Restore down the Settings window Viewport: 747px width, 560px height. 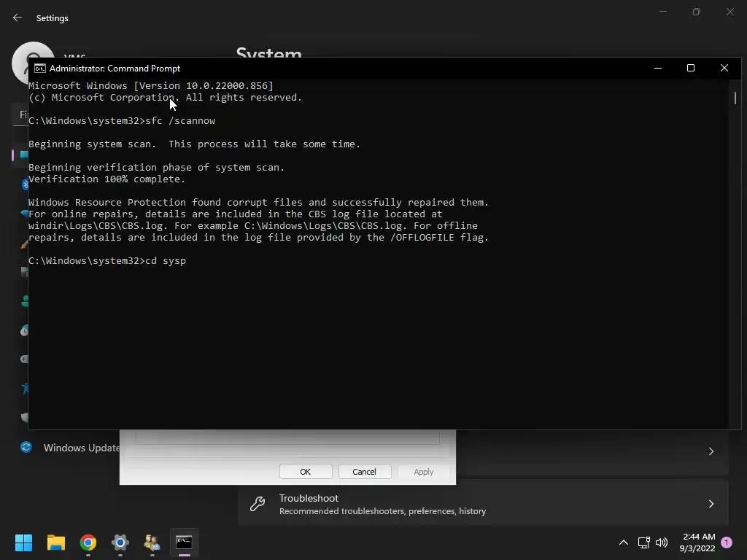pyautogui.click(x=697, y=12)
